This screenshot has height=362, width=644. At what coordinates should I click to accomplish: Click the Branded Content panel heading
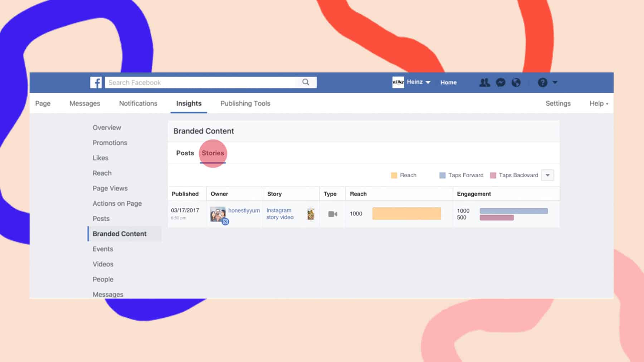click(x=204, y=131)
